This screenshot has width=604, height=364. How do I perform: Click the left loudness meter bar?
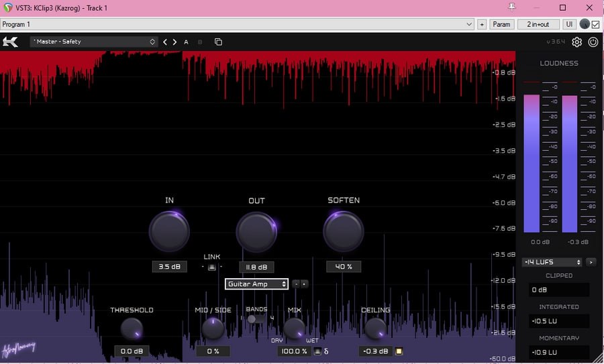(x=532, y=164)
